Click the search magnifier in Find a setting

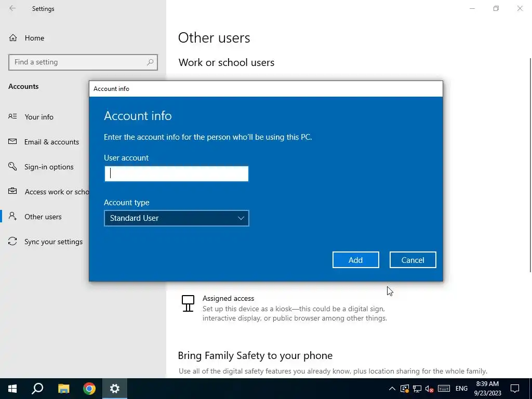pyautogui.click(x=150, y=62)
